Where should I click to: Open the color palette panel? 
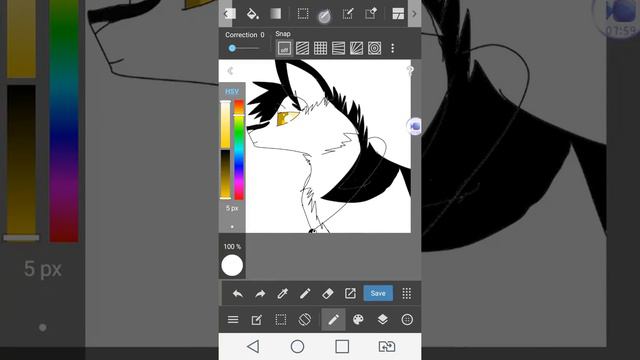click(358, 320)
